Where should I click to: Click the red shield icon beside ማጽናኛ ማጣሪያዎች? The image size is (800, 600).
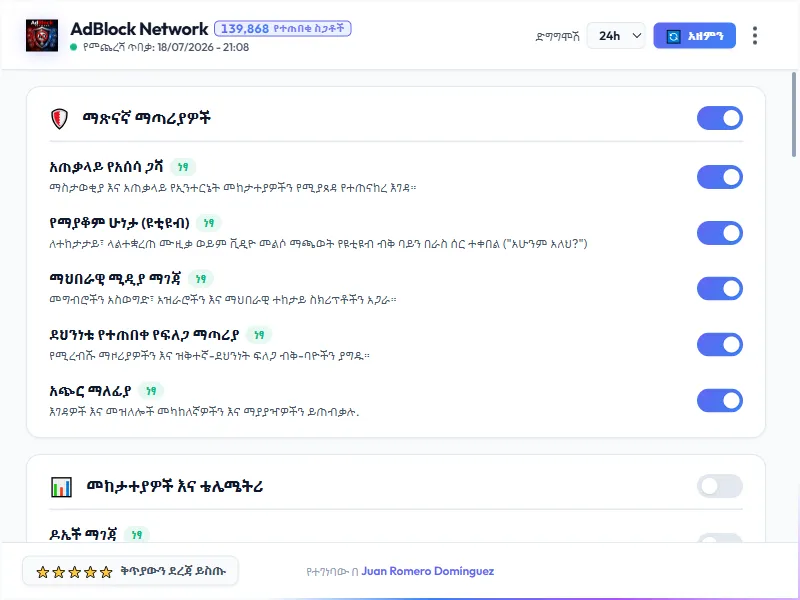coord(59,118)
